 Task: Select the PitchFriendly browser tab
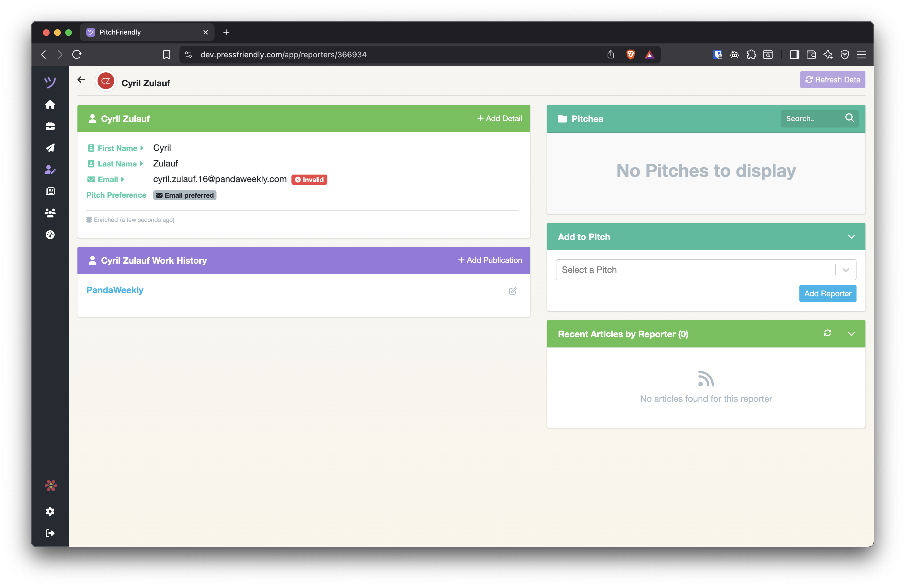tap(147, 32)
